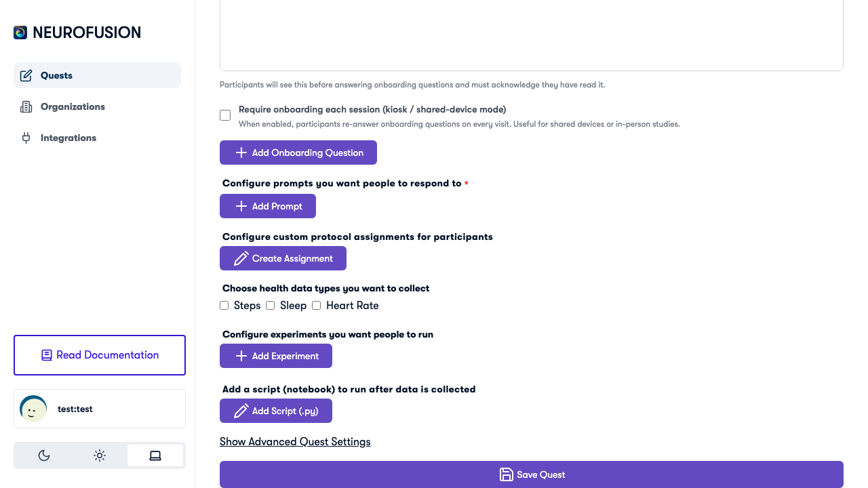Check the Sleep health data type
Image resolution: width=868 pixels, height=488 pixels.
click(270, 306)
